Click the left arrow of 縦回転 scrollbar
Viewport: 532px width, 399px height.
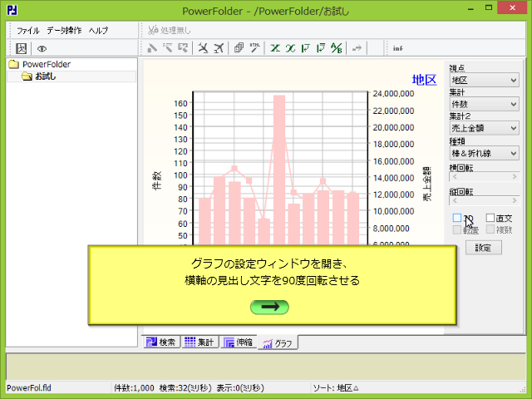pyautogui.click(x=455, y=200)
